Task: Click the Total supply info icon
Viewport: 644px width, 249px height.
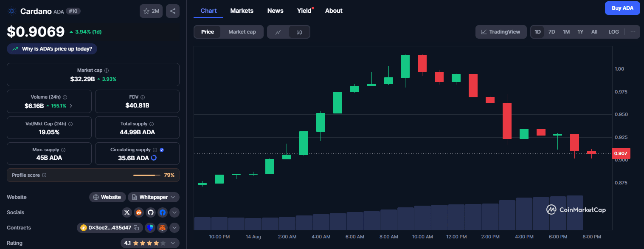Action: [x=152, y=124]
